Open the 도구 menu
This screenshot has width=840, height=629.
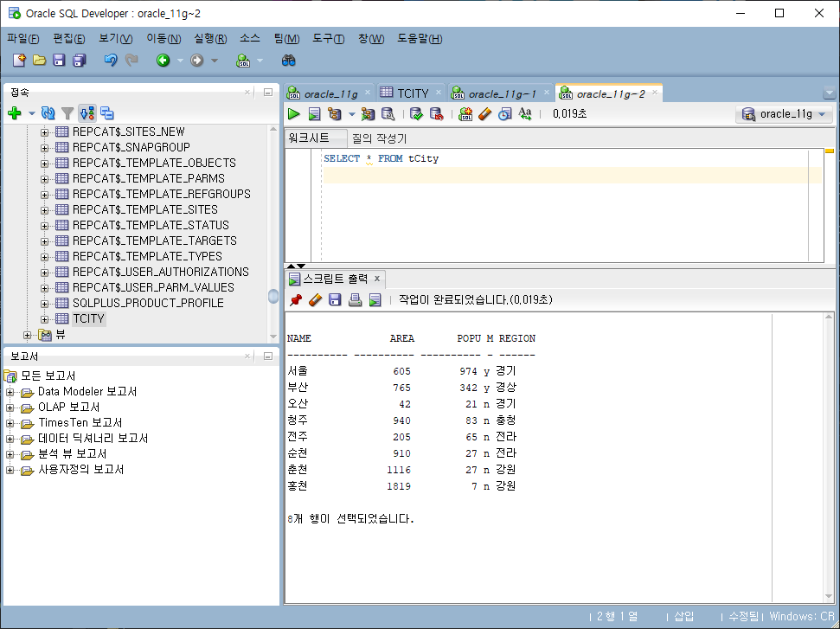pos(329,39)
